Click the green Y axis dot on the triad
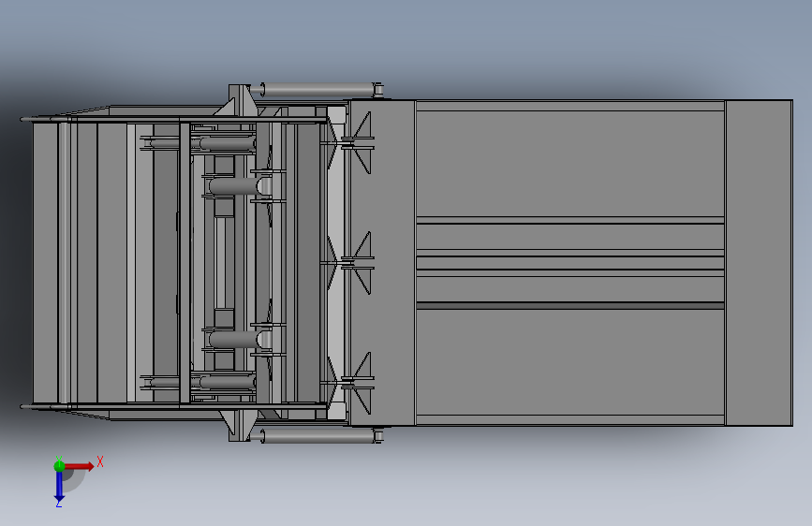 [59, 466]
